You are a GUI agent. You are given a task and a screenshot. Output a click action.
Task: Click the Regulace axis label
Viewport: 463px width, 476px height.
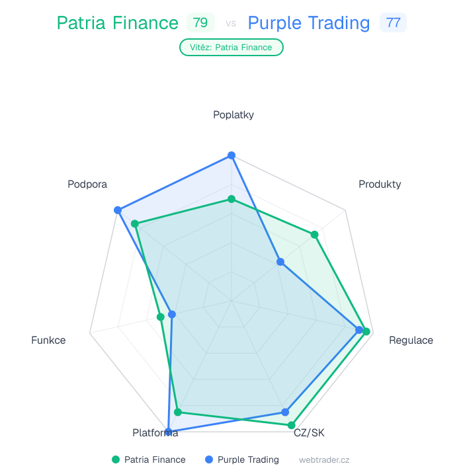[411, 340]
